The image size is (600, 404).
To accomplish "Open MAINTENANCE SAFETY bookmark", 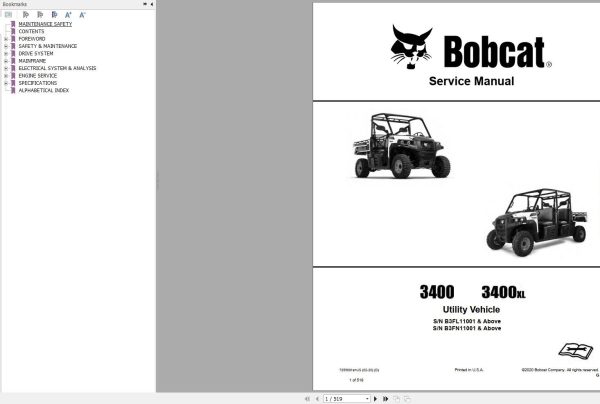I will pyautogui.click(x=45, y=24).
